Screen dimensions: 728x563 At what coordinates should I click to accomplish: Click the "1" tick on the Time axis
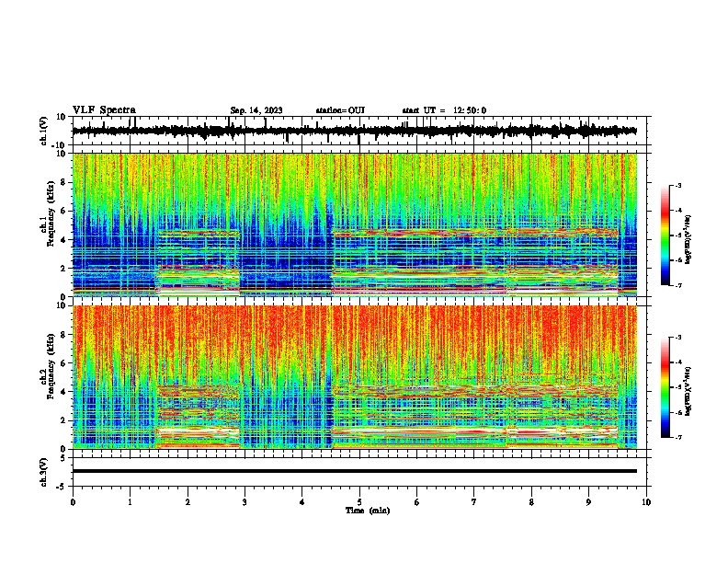[130, 502]
